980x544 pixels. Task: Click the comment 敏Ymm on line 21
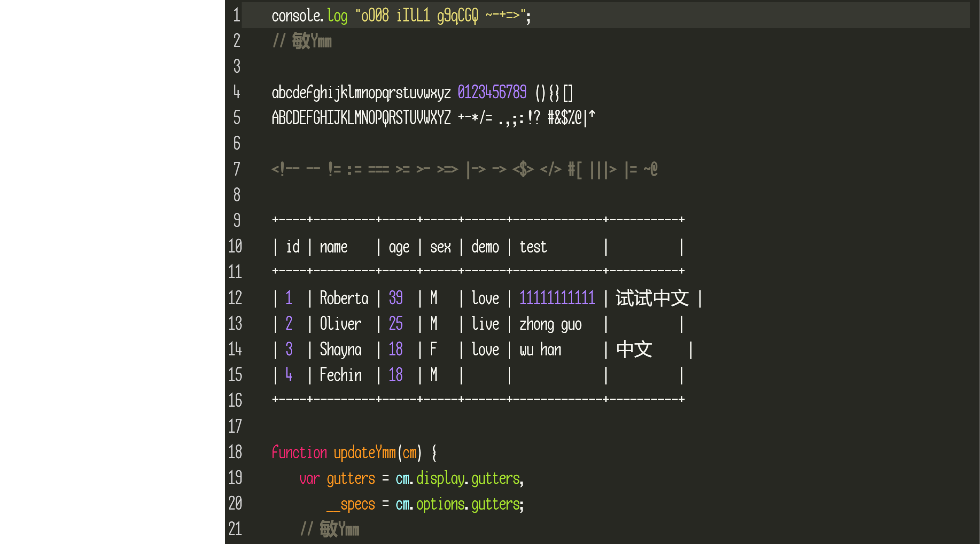tap(339, 529)
